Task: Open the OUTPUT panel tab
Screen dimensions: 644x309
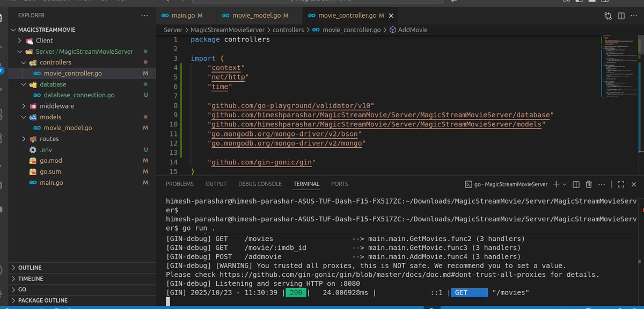Action: [216, 184]
